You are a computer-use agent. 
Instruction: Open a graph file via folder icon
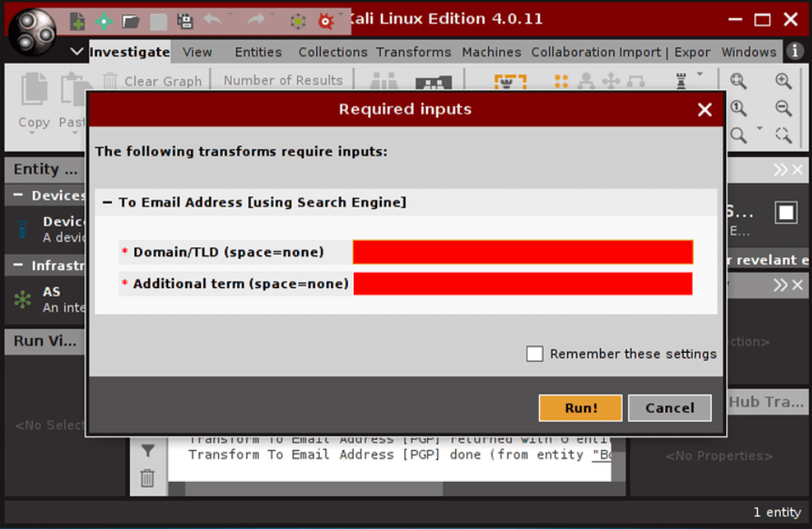[x=131, y=21]
